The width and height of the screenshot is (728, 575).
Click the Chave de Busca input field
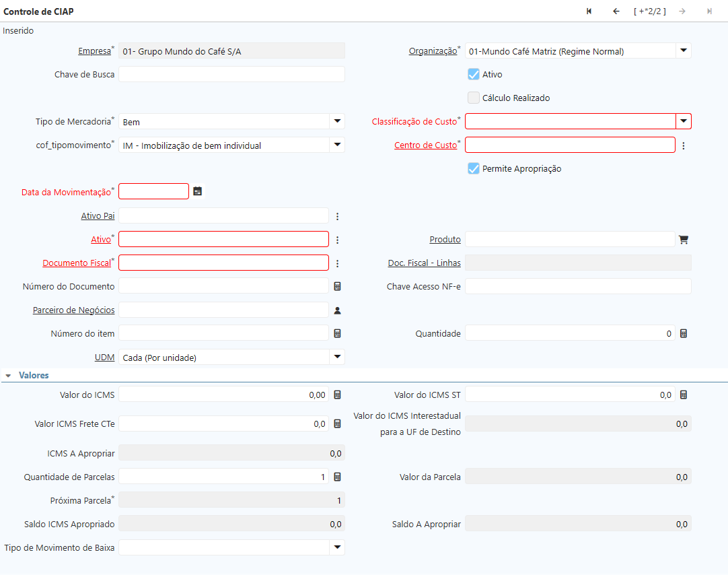coord(231,74)
